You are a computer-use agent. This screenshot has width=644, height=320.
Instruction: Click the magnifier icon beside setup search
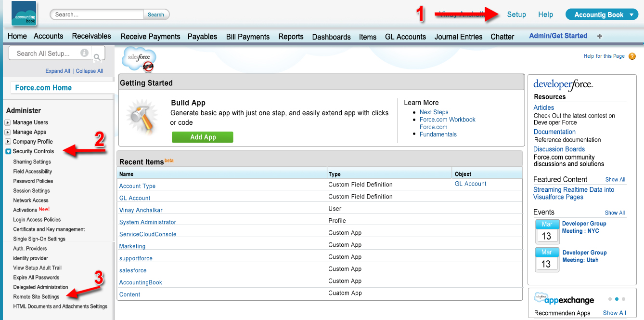click(97, 58)
